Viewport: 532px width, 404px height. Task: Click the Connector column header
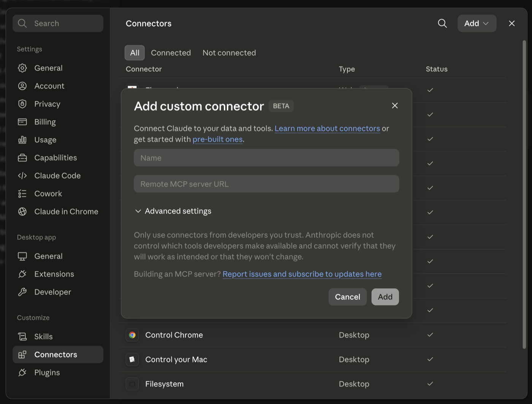[x=144, y=69]
